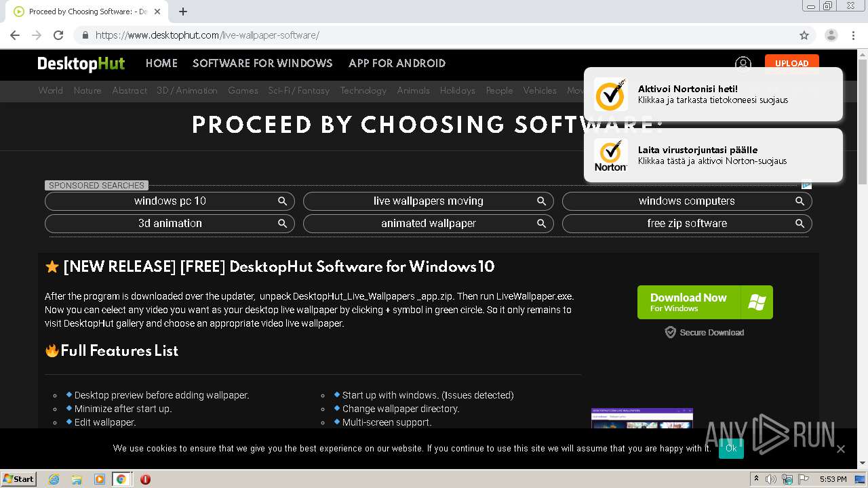Open the Windows Start button
Screen dimensions: 868x488
(x=19, y=479)
